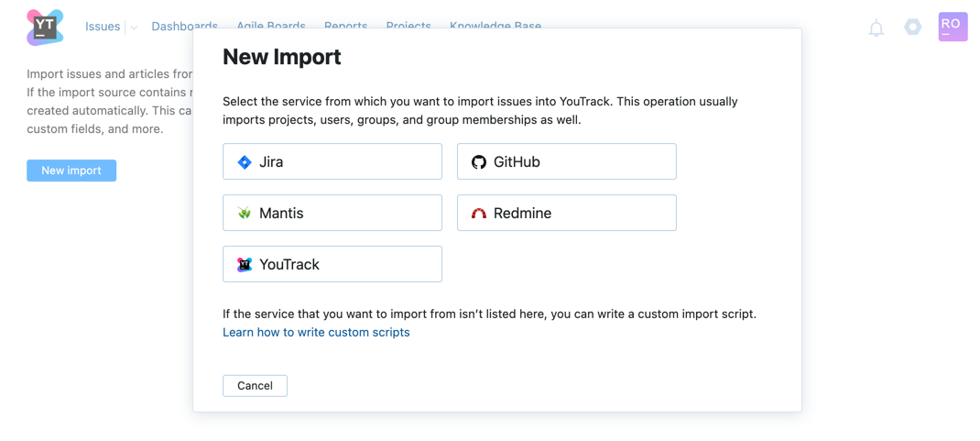Open the administration hexagon settings icon
Image resolution: width=980 pixels, height=441 pixels.
912,28
